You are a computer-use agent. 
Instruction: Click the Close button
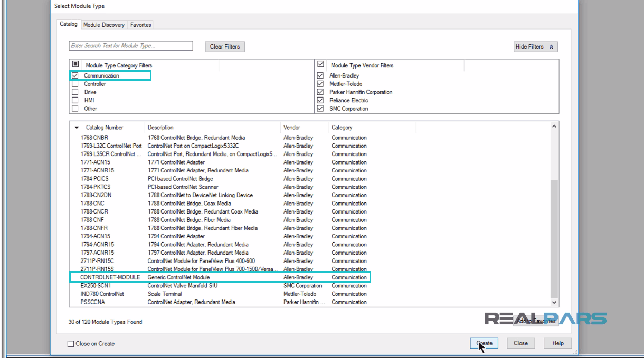(520, 343)
